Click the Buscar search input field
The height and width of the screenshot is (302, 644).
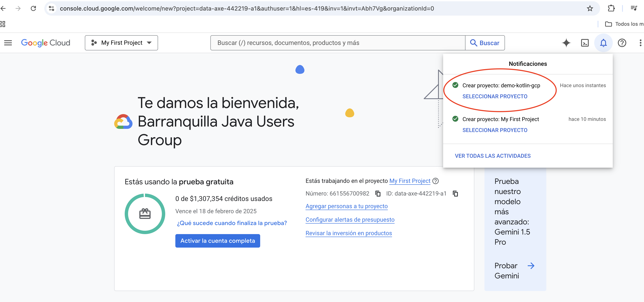[x=337, y=43]
